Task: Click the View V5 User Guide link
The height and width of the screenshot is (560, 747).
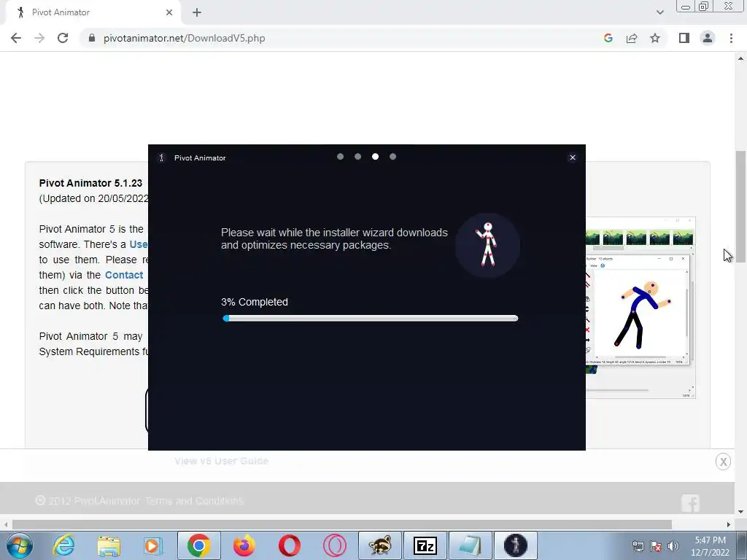Action: [x=222, y=461]
